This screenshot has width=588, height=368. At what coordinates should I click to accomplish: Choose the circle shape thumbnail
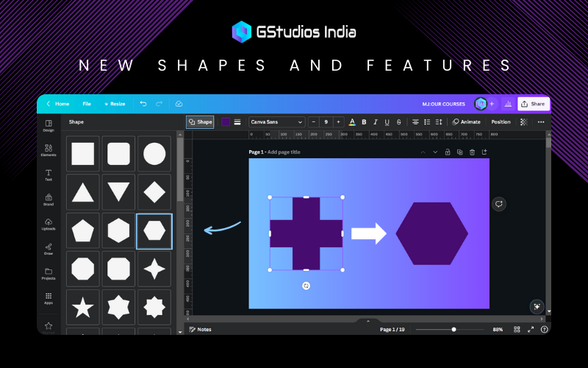[x=154, y=154]
